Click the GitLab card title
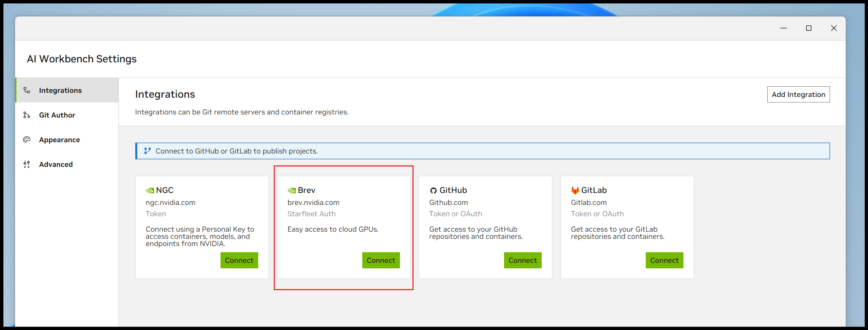 pos(594,190)
